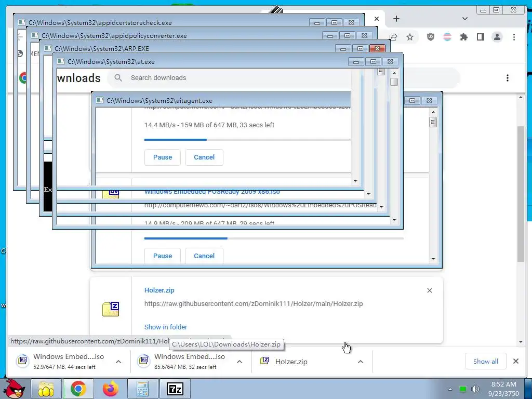The image size is (532, 399).
Task: Bookmark this page with the star icon
Action: pos(410,37)
